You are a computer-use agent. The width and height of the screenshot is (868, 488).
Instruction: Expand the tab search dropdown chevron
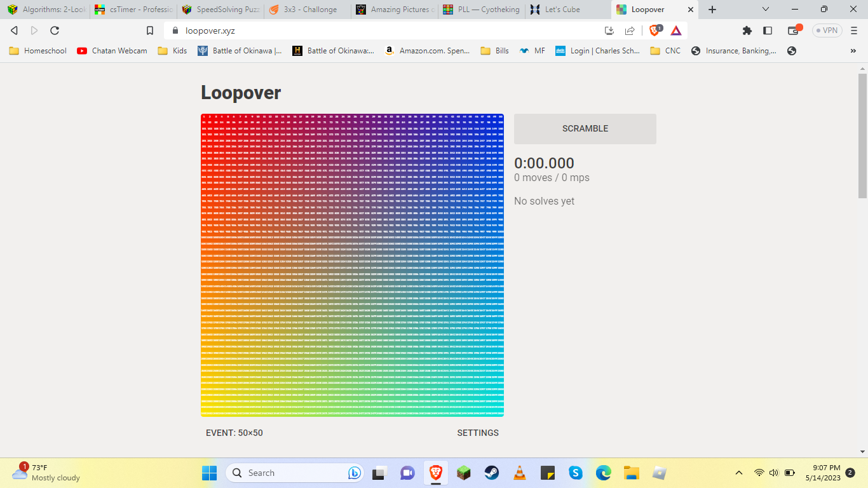[766, 10]
